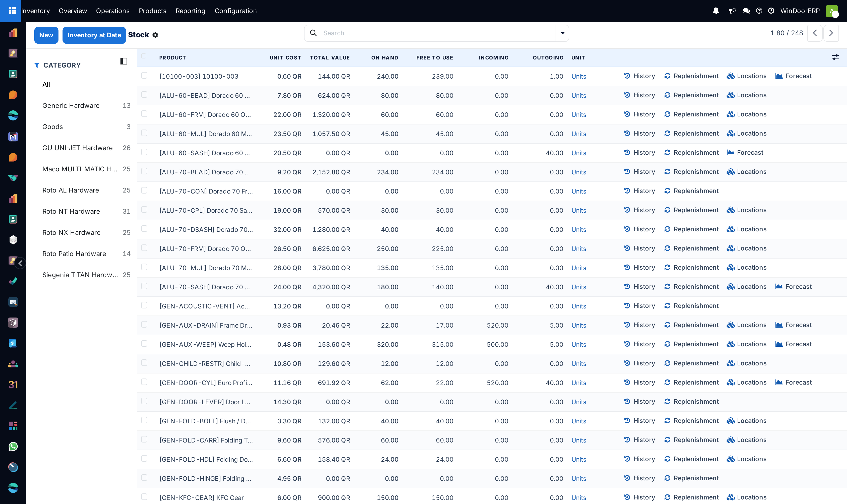Sort by On Hand column header
The height and width of the screenshot is (504, 847).
tap(385, 58)
